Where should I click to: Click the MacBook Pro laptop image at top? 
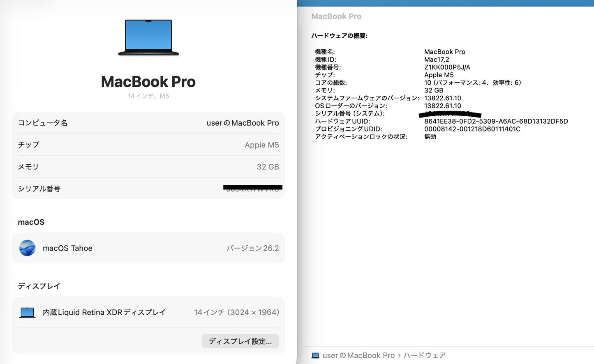click(148, 37)
